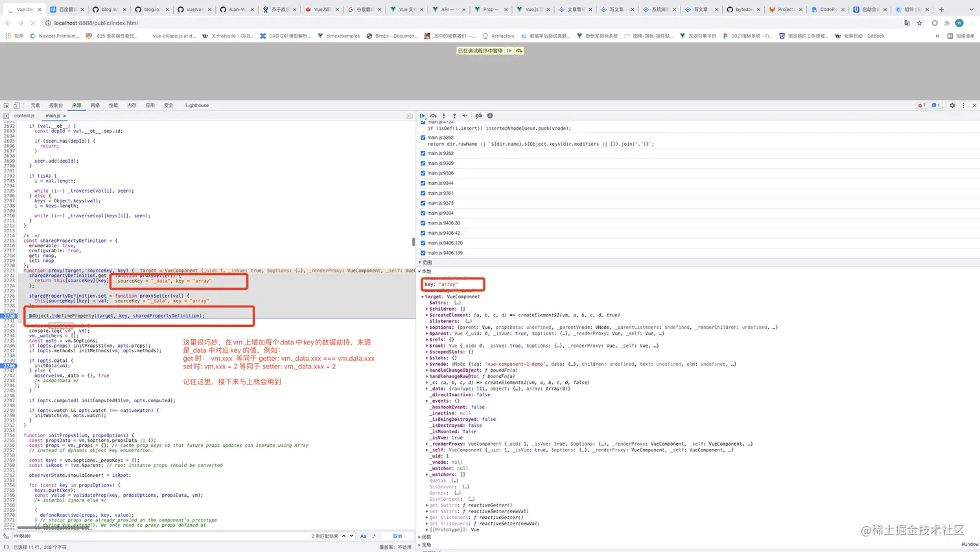Step out of current function
Image resolution: width=980 pixels, height=552 pixels.
pos(454,116)
